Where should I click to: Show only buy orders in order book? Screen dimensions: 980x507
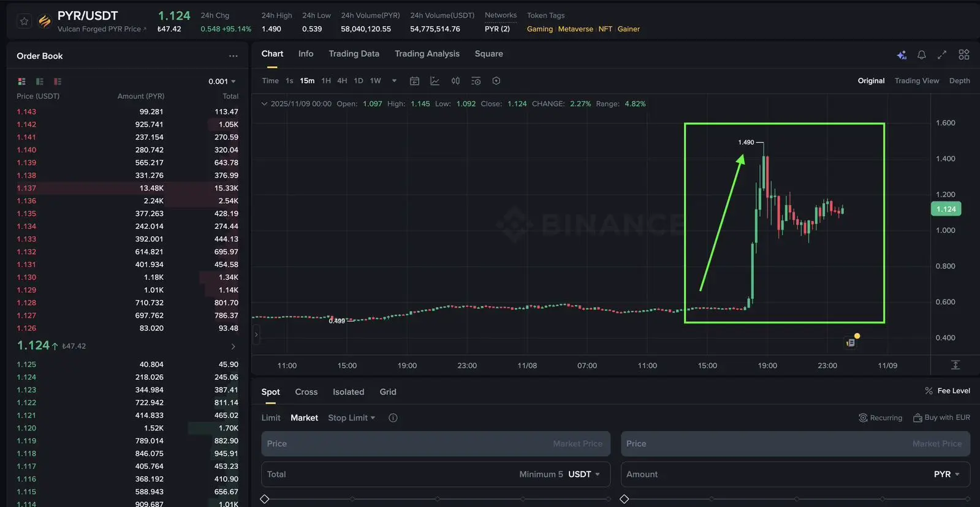tap(40, 81)
